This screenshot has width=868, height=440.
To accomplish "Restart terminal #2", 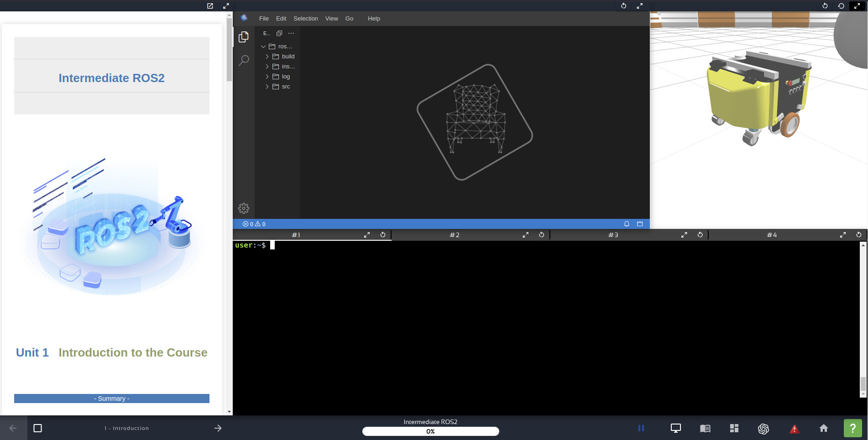I will pyautogui.click(x=542, y=235).
